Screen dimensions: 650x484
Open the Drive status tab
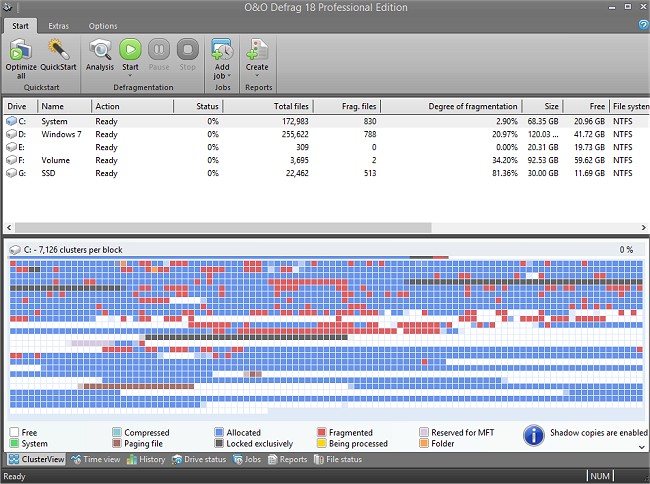[199, 459]
